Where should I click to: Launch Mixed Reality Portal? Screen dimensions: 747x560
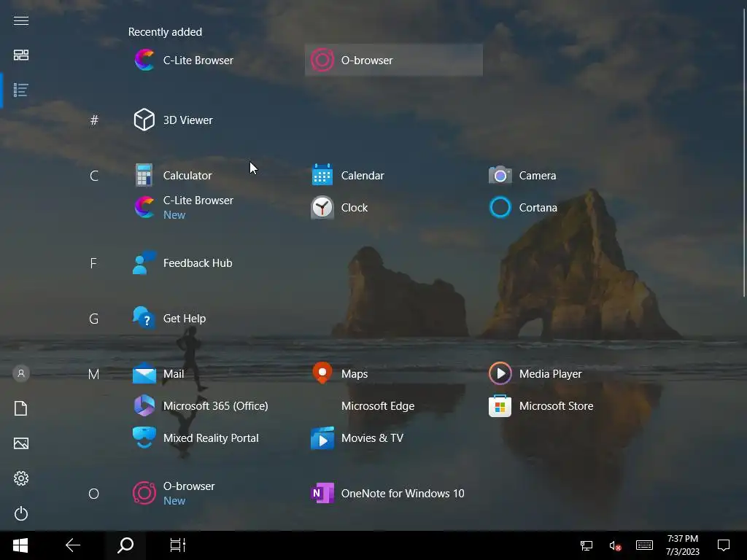[x=216, y=437]
